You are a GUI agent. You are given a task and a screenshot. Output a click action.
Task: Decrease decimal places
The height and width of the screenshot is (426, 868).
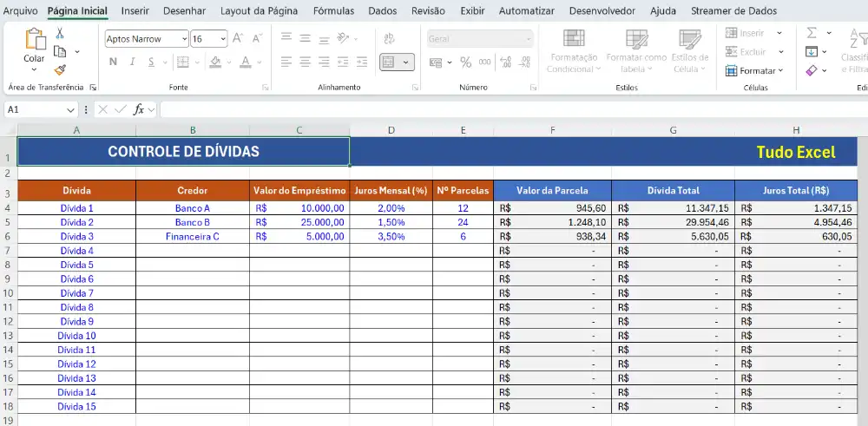[524, 62]
